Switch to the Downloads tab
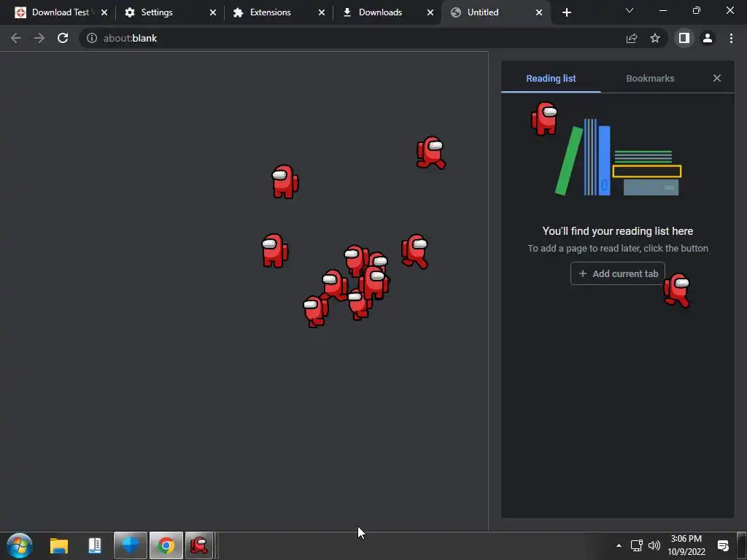Viewport: 747px width, 560px height. (387, 12)
